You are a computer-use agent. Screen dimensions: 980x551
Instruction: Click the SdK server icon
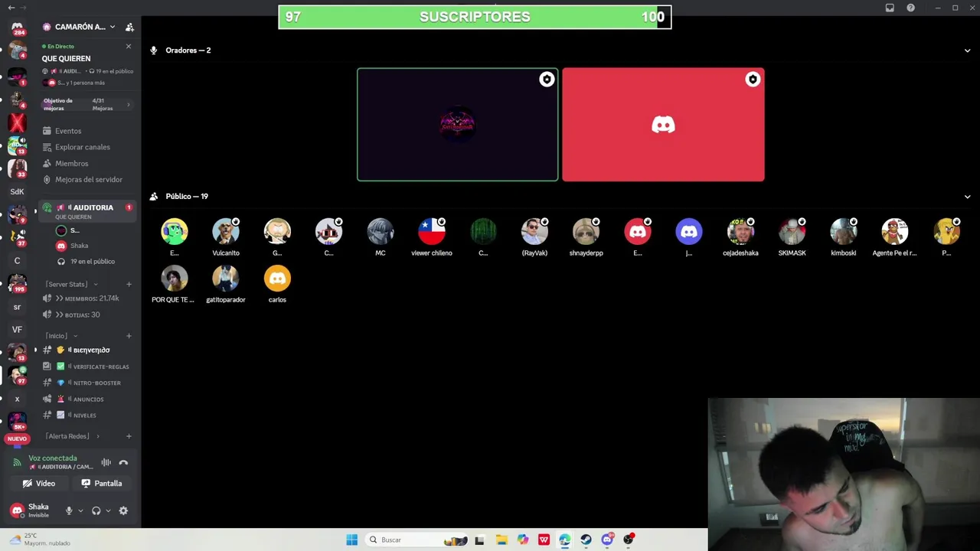pos(17,192)
